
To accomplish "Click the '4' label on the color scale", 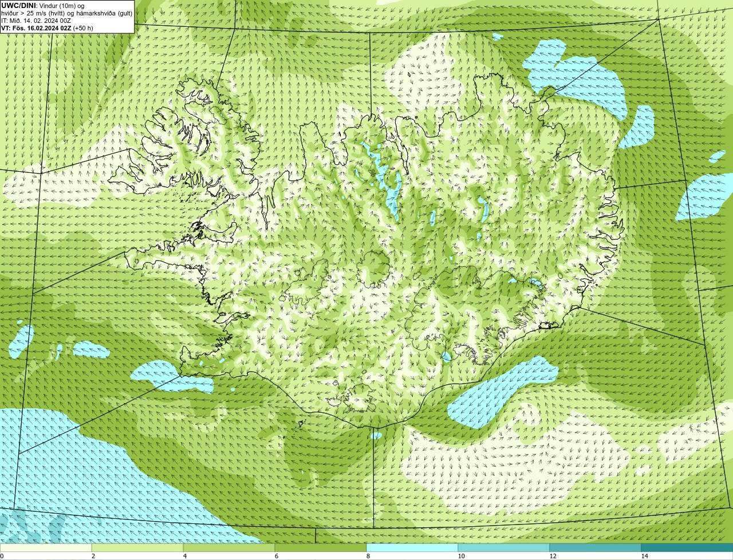I will 184,556.
